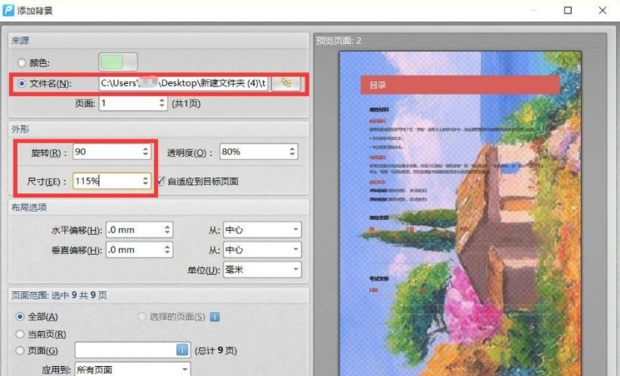The width and height of the screenshot is (620, 376).
Task: Click the 布局选项 section heading
Action: (x=29, y=207)
